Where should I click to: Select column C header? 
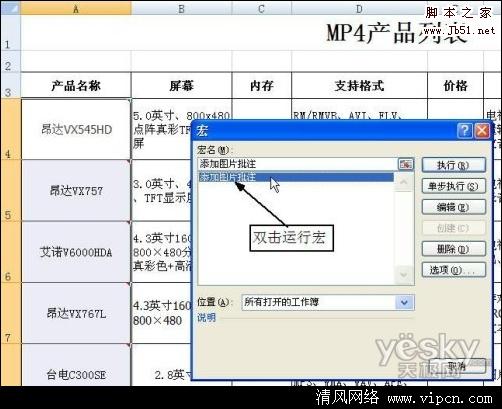(x=261, y=9)
